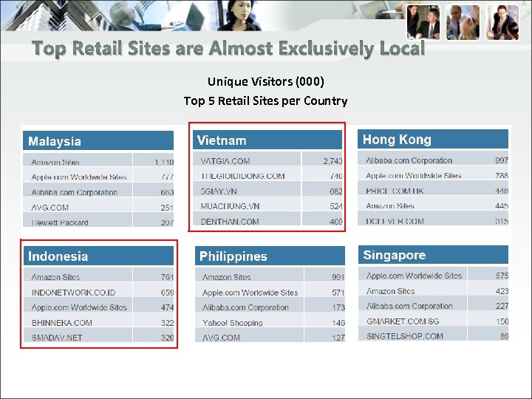Click the "5GIAY.VN" entry

[x=219, y=191]
